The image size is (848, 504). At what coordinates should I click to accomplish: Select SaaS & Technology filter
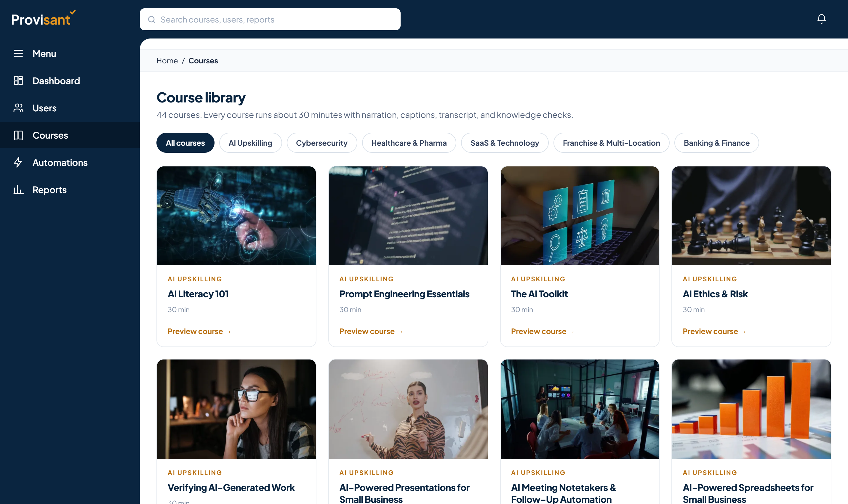[x=505, y=143]
